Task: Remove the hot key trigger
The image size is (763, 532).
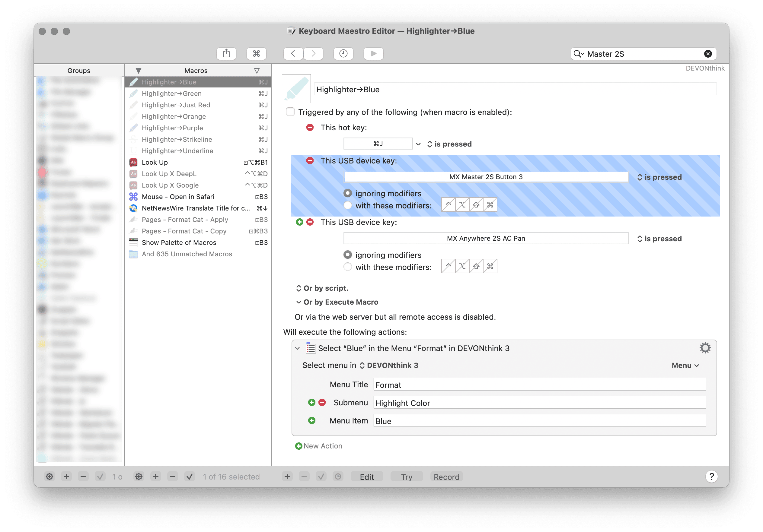Action: [310, 128]
